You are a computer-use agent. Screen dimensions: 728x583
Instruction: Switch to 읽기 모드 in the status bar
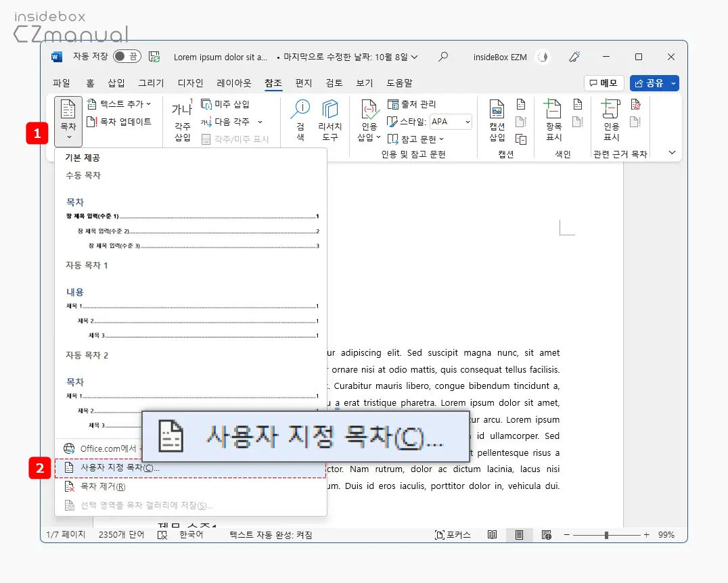[492, 534]
